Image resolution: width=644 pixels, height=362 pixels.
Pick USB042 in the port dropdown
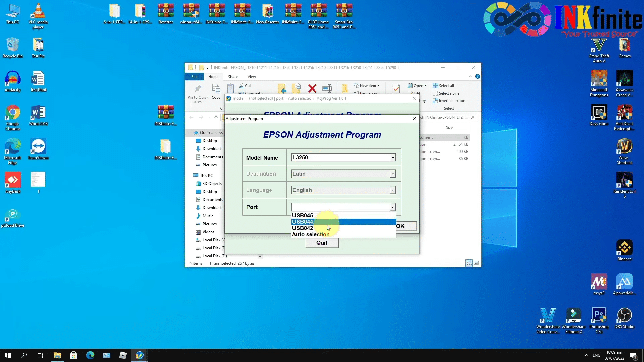pos(343,228)
